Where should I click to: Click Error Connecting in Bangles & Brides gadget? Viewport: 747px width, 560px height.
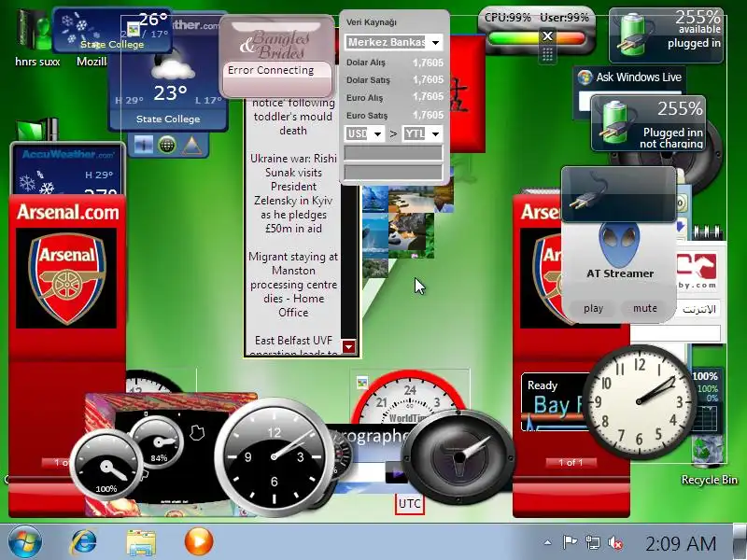(x=271, y=70)
